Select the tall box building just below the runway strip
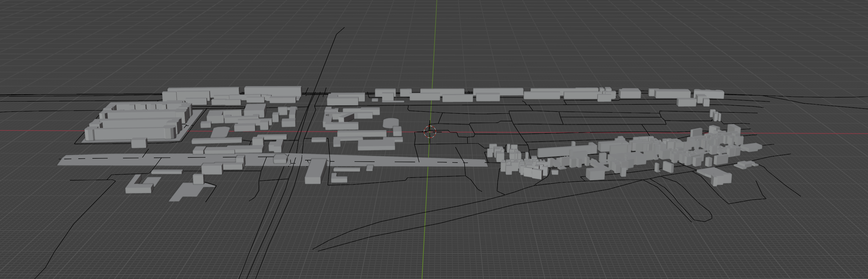The image size is (868, 279). 315,172
